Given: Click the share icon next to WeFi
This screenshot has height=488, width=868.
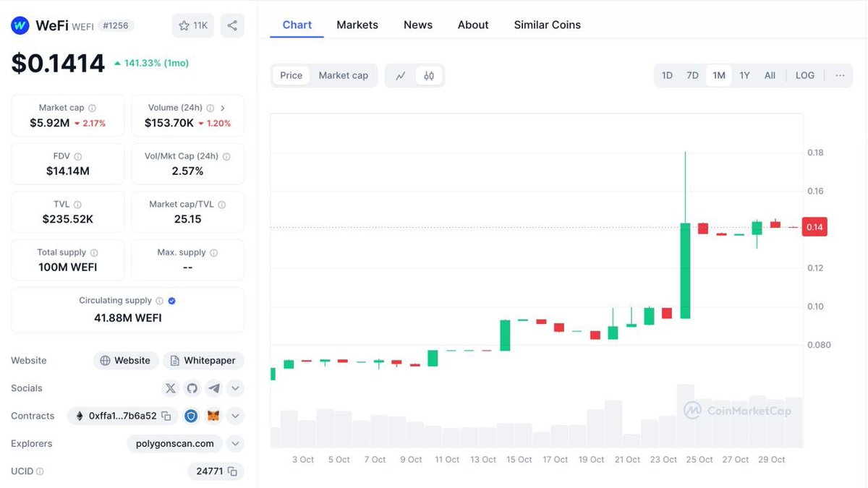Looking at the screenshot, I should (232, 25).
